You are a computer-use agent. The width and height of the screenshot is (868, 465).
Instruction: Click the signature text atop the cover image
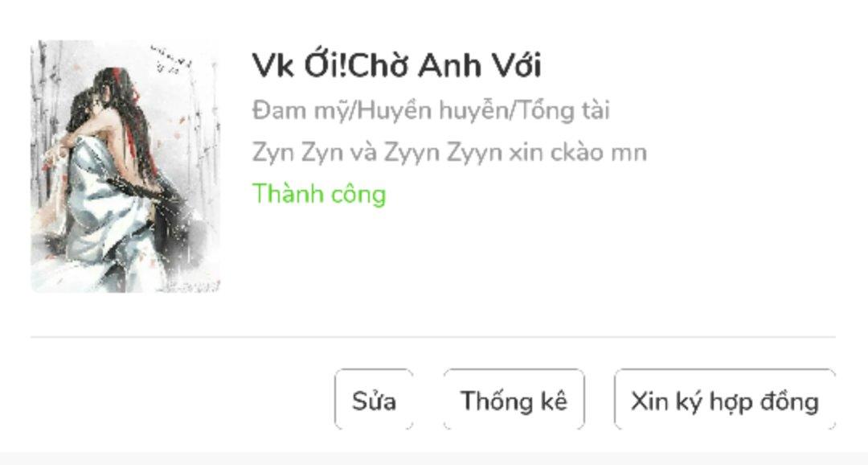coord(172,60)
